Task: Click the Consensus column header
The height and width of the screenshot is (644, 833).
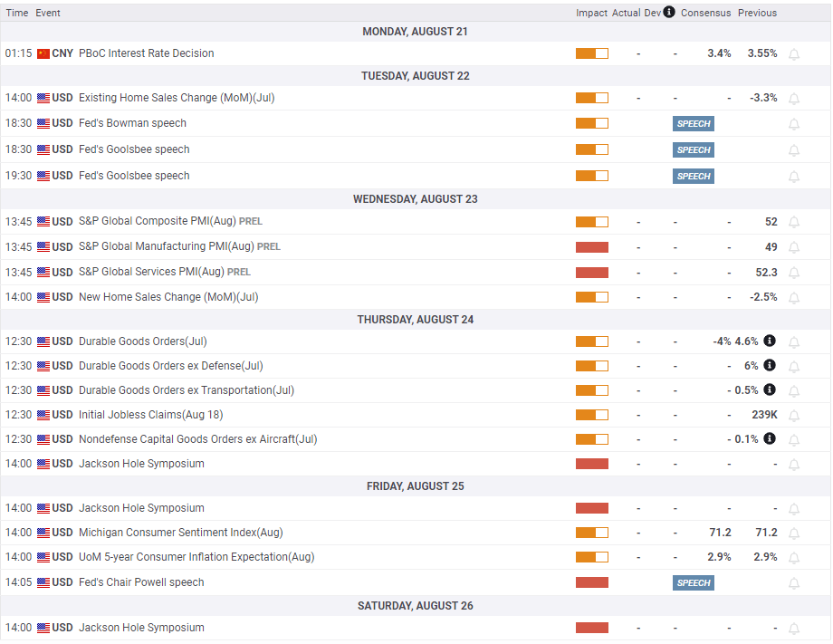Action: coord(705,13)
